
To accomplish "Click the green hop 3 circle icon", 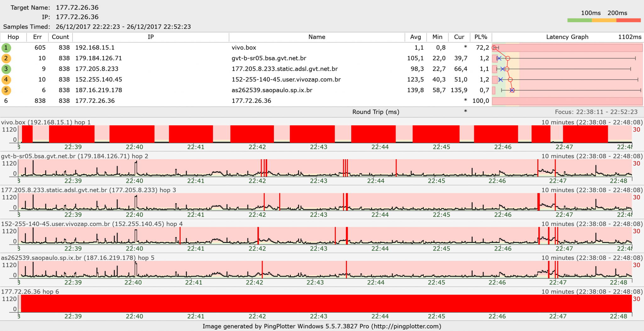I will click(x=6, y=69).
